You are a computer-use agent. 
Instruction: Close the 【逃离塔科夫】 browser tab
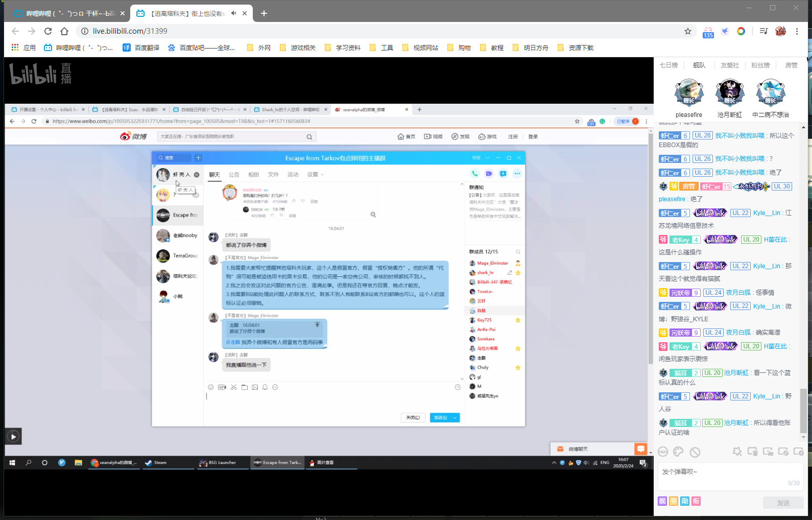click(x=245, y=13)
